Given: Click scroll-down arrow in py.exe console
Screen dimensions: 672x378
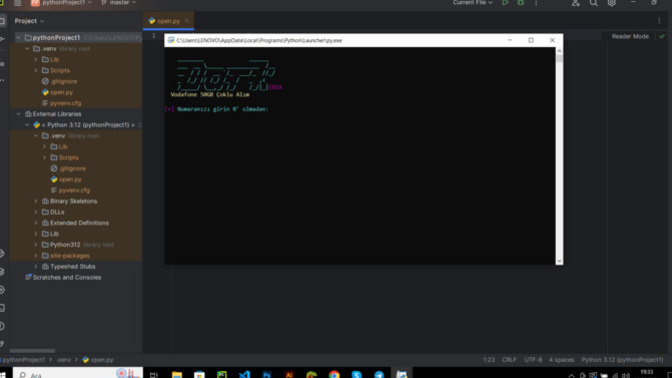Looking at the screenshot, I should click(559, 261).
